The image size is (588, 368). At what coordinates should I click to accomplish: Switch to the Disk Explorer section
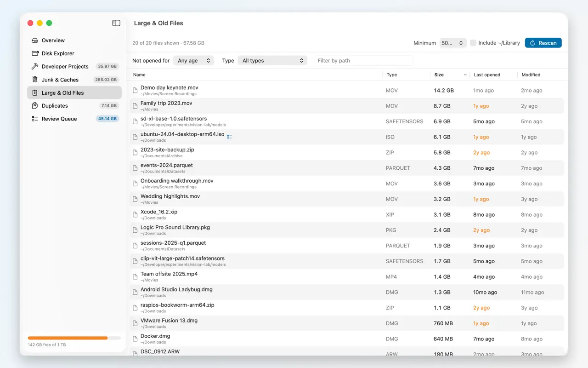point(74,53)
